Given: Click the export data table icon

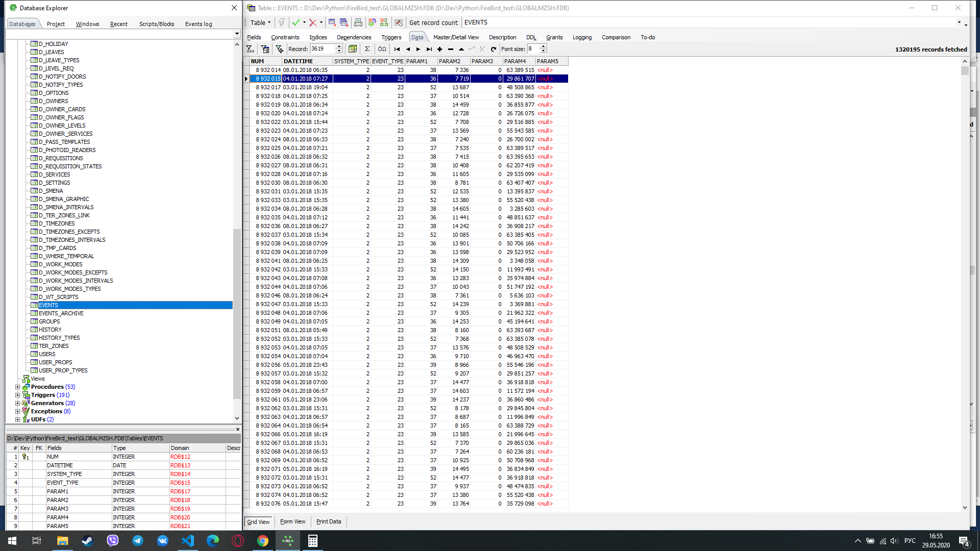Looking at the screenshot, I should tap(332, 22).
